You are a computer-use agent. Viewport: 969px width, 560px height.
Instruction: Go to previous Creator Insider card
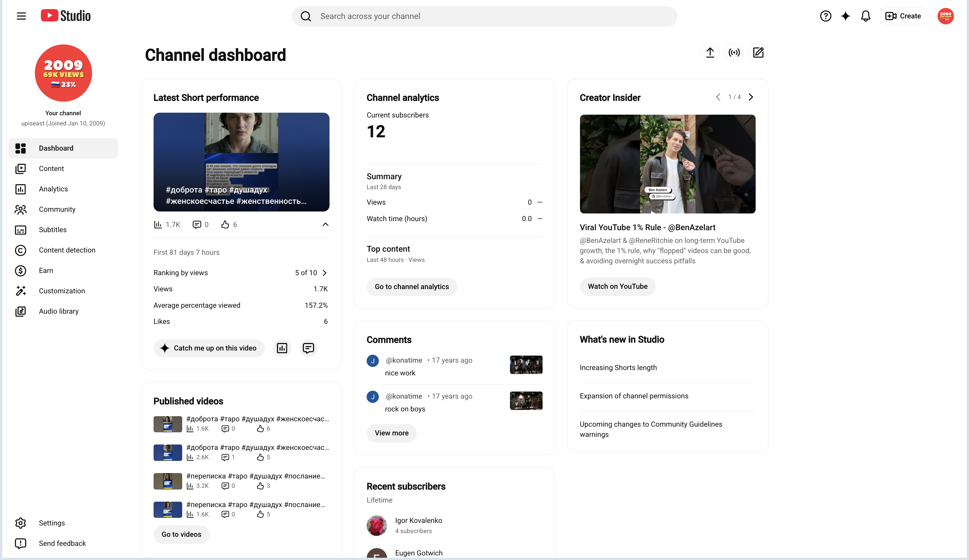click(718, 97)
